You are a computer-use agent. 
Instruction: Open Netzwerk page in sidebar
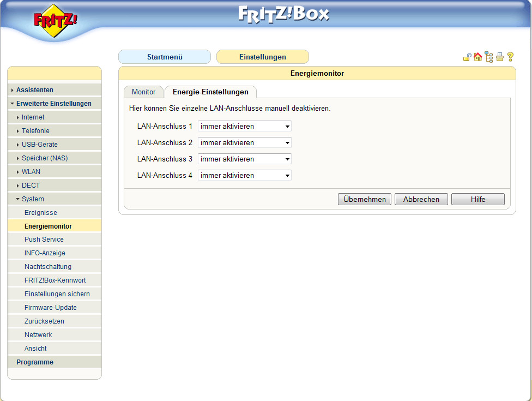[x=55, y=334]
